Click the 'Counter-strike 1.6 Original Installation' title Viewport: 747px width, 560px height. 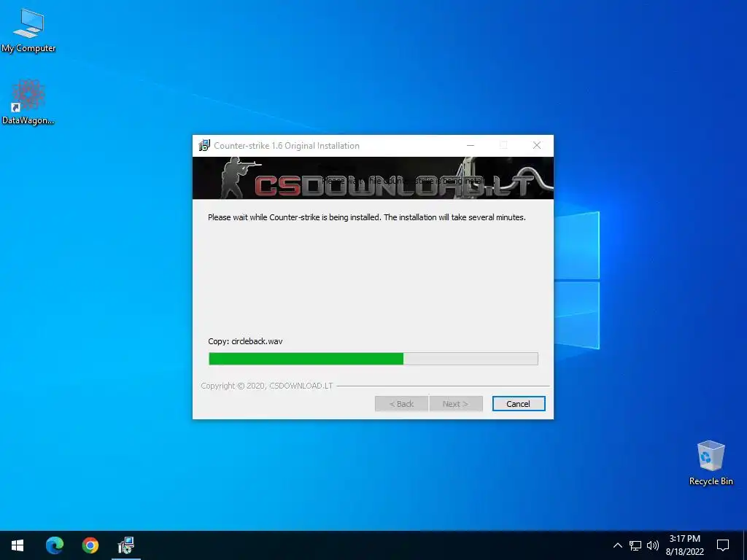tap(287, 146)
